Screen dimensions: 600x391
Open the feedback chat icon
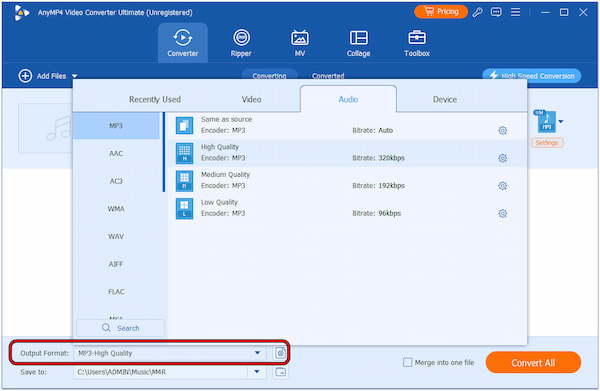click(496, 12)
